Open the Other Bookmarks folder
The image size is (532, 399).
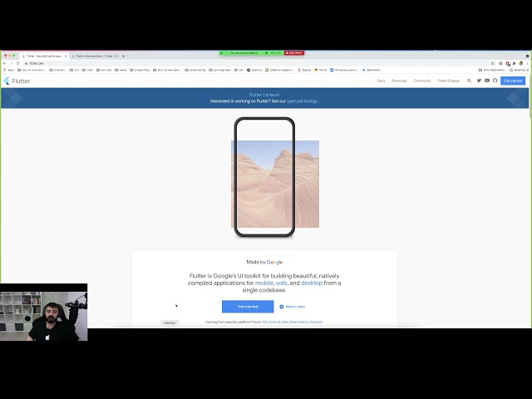pos(491,70)
